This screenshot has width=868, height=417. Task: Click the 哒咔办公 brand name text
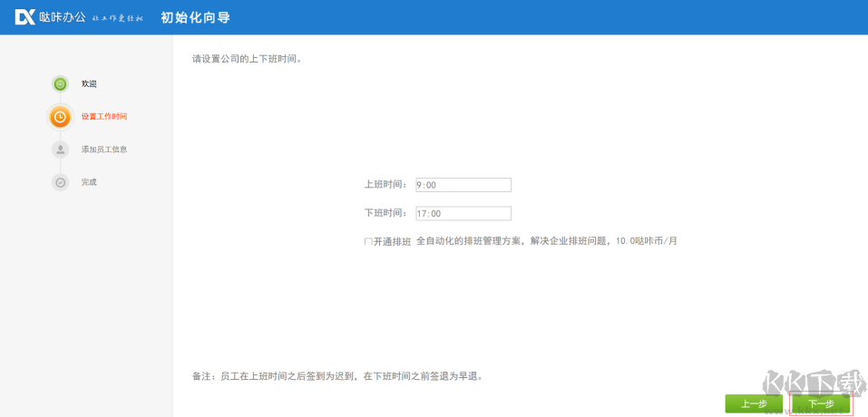[62, 18]
